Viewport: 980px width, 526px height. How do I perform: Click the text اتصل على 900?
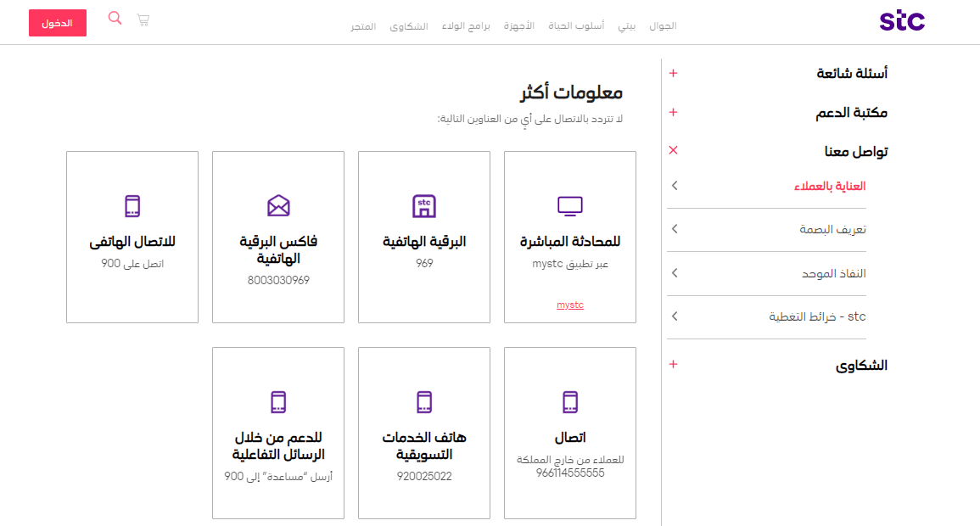point(132,264)
